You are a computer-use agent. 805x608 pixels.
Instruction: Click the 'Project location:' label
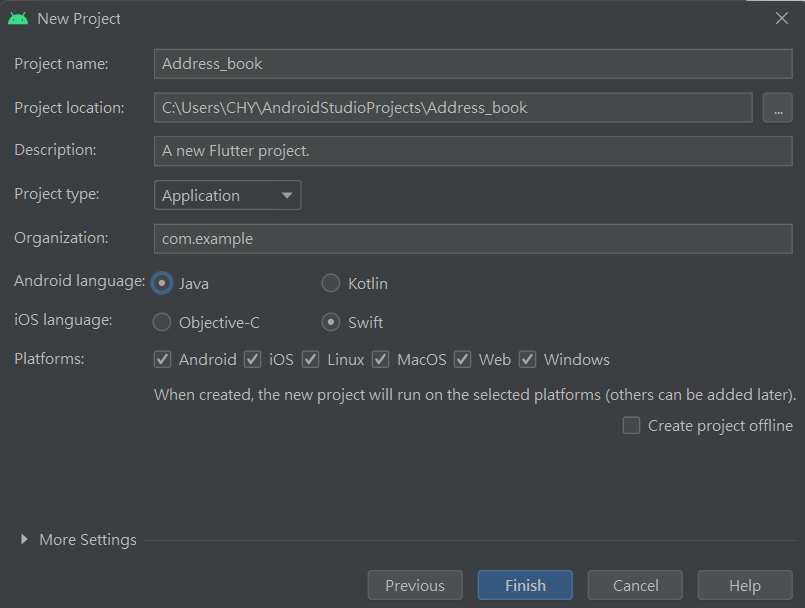pyautogui.click(x=69, y=108)
